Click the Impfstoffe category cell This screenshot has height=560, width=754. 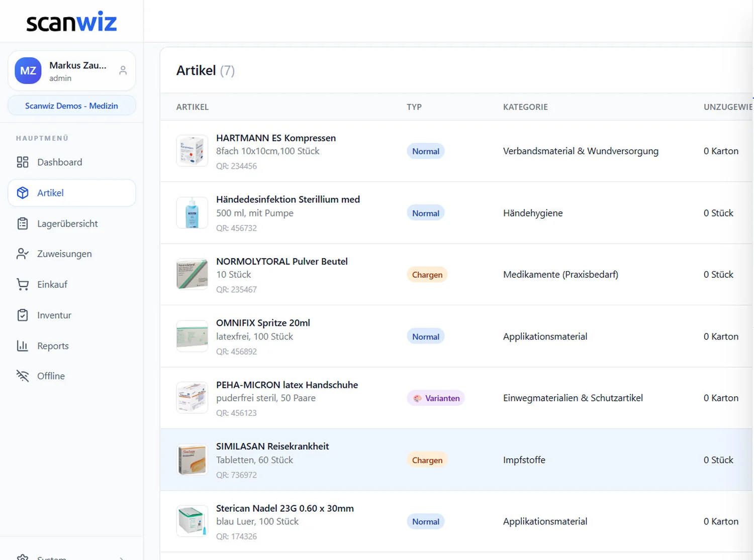(x=524, y=460)
